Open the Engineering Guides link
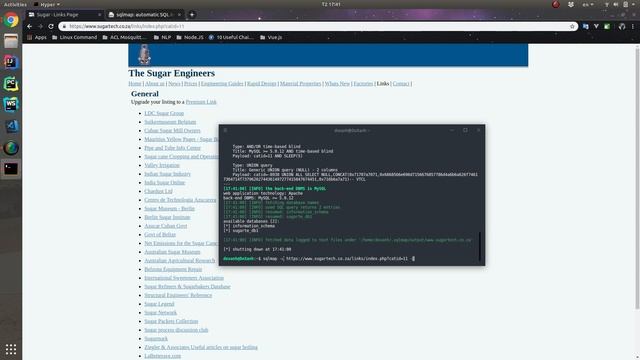Image resolution: width=640 pixels, height=360 pixels. [222, 83]
